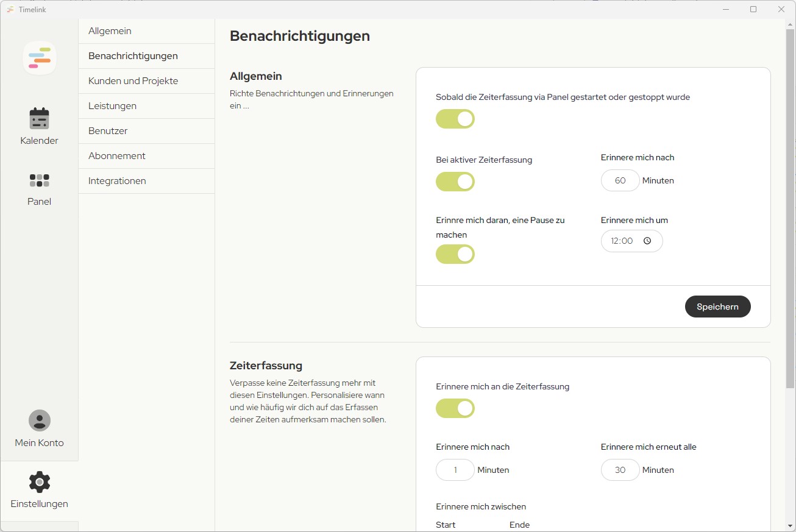The height and width of the screenshot is (532, 796).
Task: Maximize the Timelink window
Action: (753, 9)
